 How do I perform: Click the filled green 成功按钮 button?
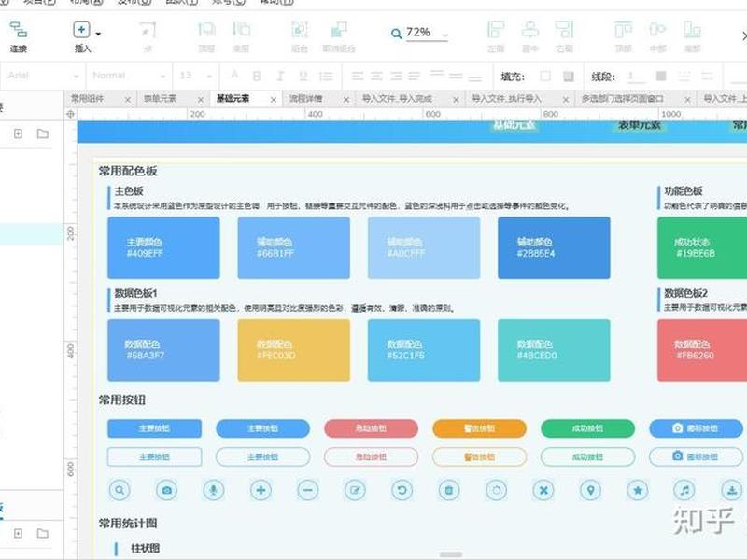pos(587,428)
